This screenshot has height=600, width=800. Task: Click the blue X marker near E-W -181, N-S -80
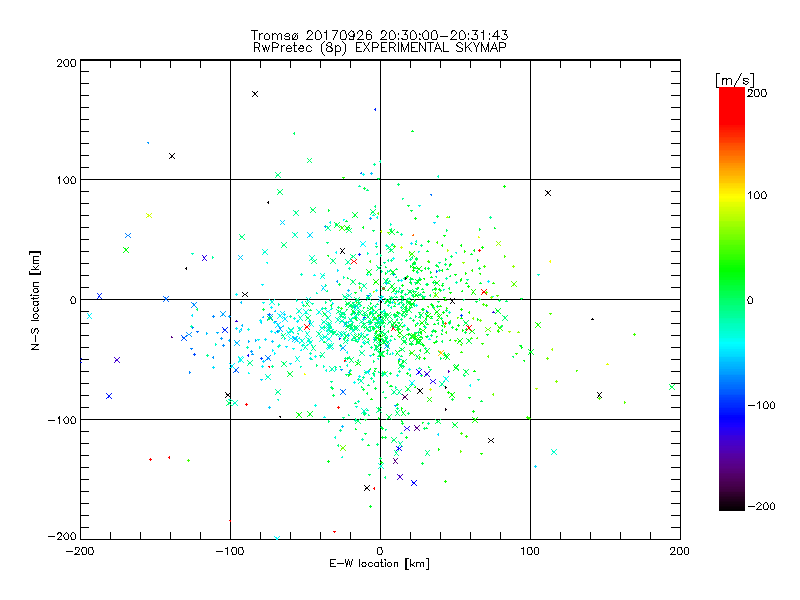[109, 396]
